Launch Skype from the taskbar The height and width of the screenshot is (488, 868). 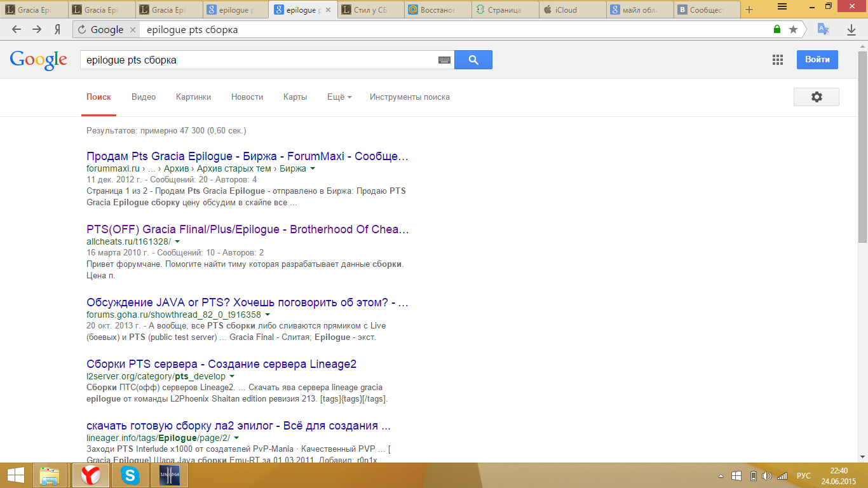pyautogui.click(x=130, y=475)
